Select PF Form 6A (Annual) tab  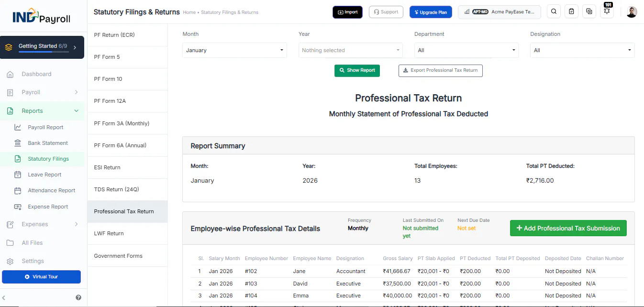[x=127, y=145]
